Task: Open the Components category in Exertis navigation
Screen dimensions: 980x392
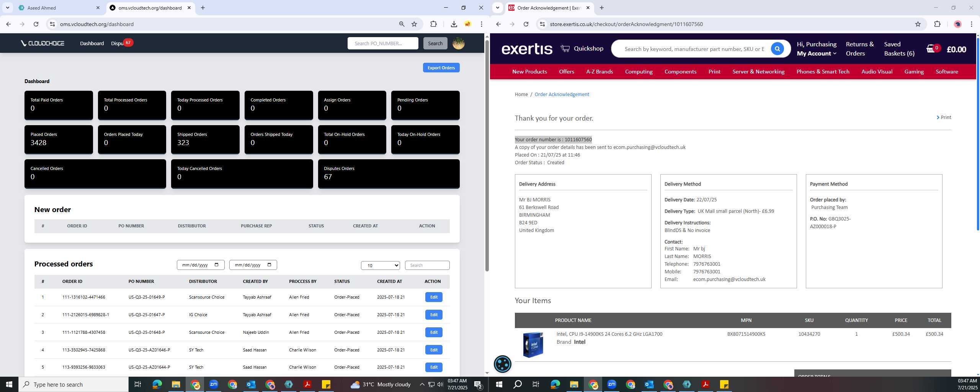Action: point(680,72)
